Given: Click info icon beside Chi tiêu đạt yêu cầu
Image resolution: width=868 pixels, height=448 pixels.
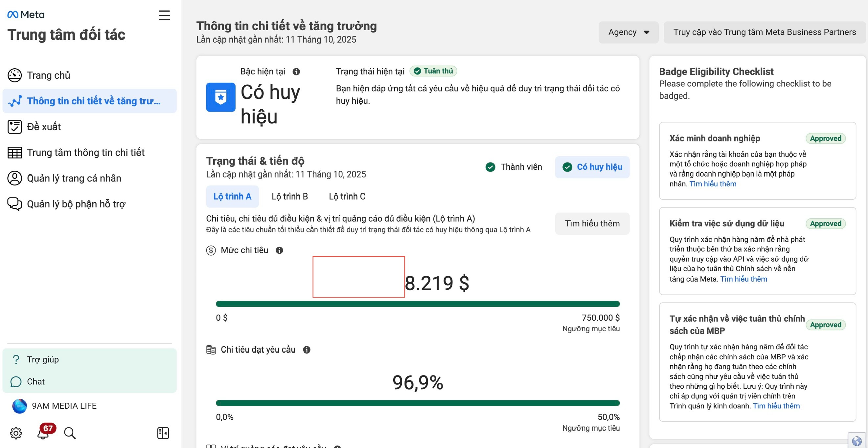Looking at the screenshot, I should 307,350.
